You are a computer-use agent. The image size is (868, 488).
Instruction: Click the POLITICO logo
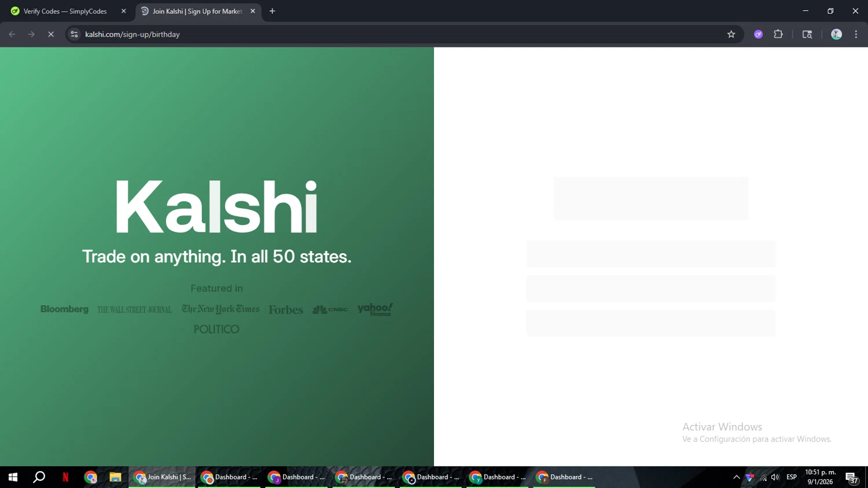point(216,329)
